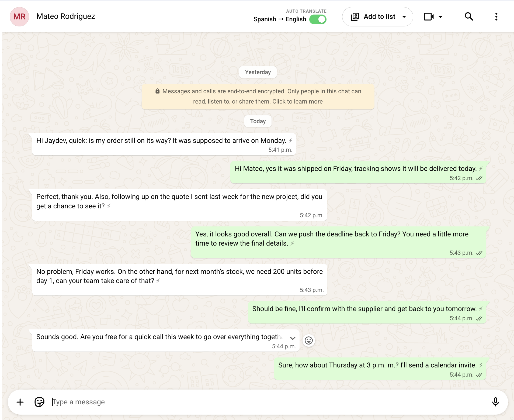514x420 pixels.
Task: Record a voice message with microphone
Action: pos(495,402)
